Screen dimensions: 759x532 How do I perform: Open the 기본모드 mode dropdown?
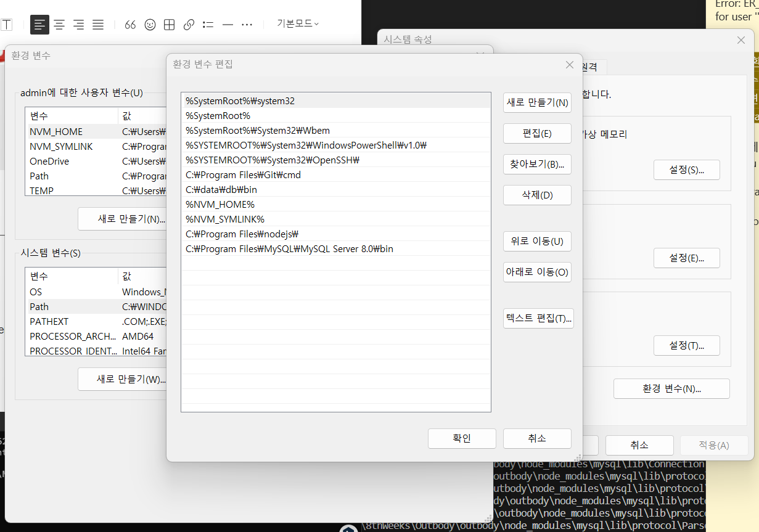tap(298, 23)
